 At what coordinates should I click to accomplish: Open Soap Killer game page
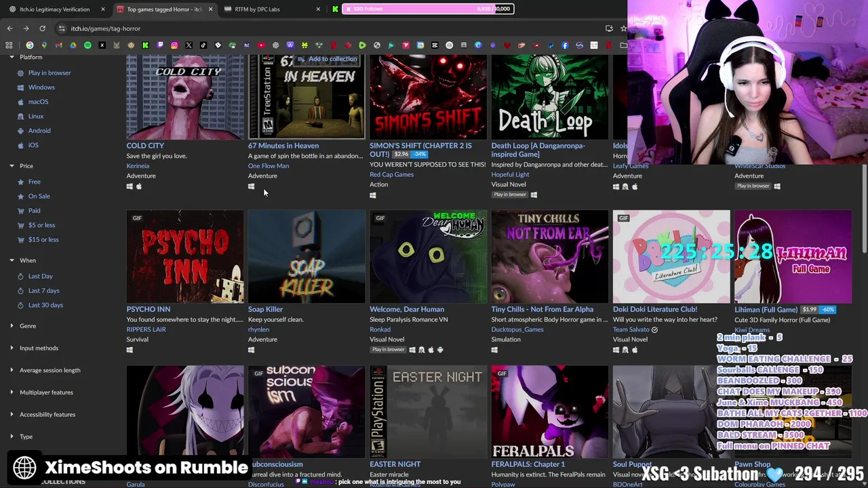[x=265, y=309]
